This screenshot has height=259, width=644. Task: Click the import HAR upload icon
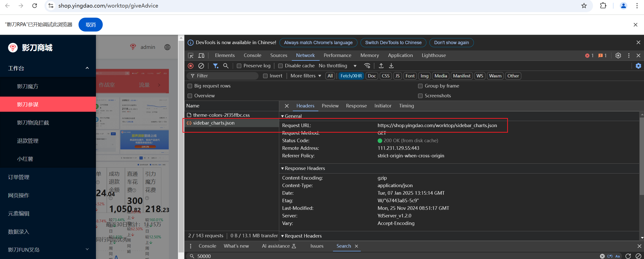(x=381, y=66)
